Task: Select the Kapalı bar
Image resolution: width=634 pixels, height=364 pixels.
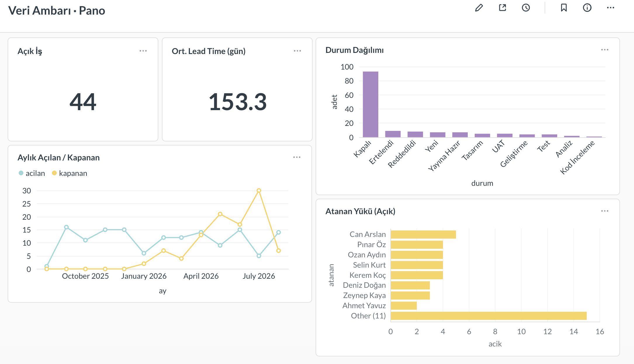Action: pos(370,104)
